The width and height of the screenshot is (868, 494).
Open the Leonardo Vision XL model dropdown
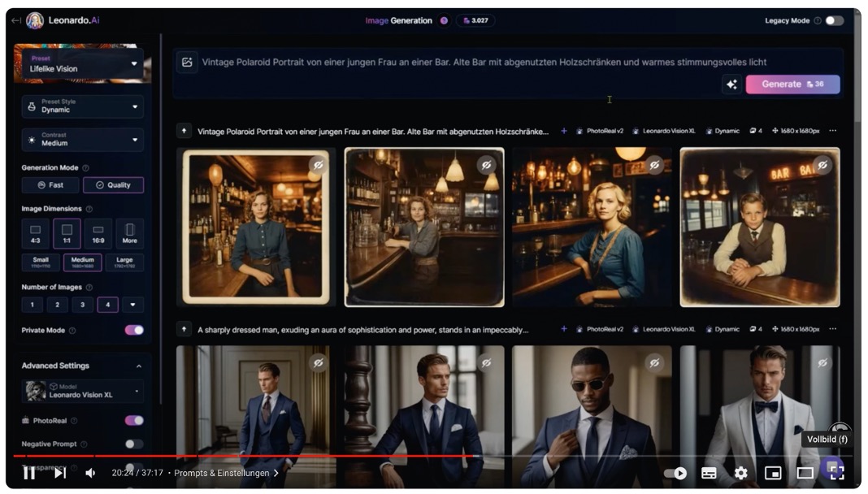tap(83, 391)
